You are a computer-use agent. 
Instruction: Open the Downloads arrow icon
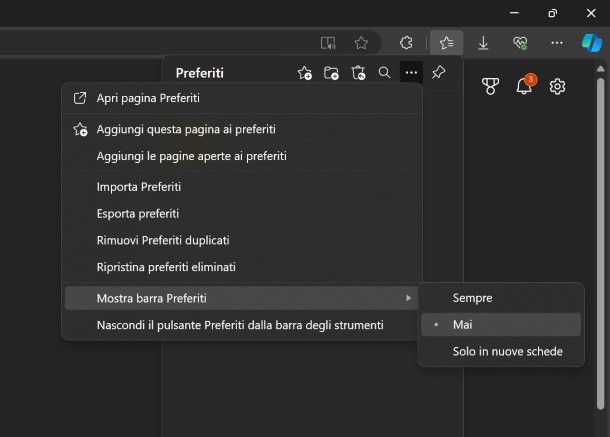[483, 43]
